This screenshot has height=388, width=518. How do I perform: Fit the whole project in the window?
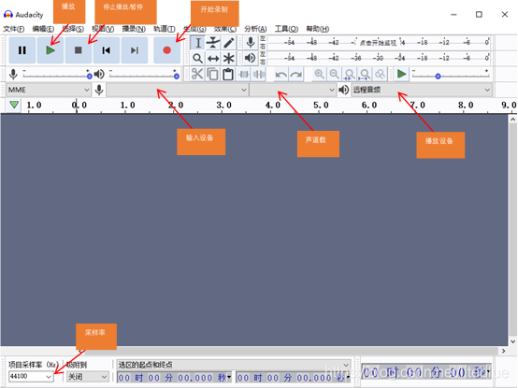pos(365,74)
